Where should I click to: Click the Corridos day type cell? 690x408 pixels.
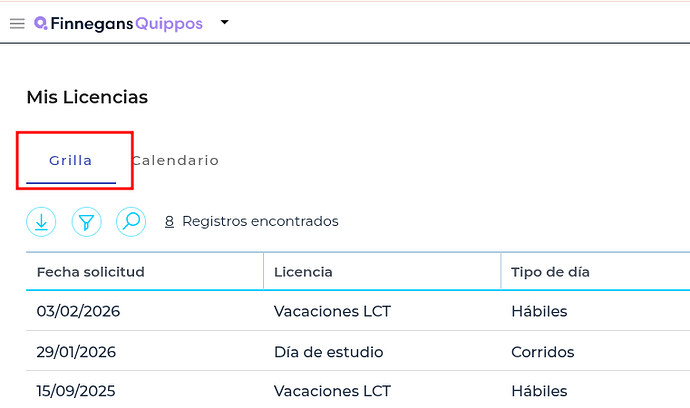542,352
